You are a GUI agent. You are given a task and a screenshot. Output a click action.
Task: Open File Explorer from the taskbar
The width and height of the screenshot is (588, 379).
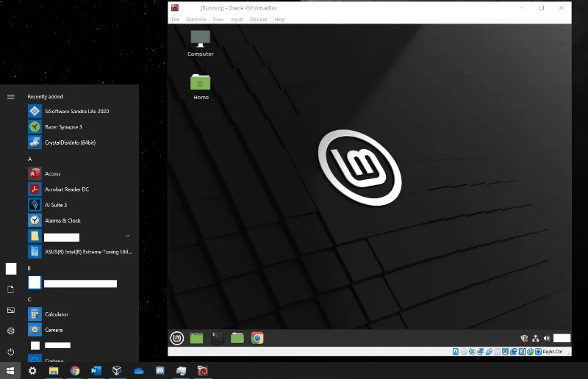tap(54, 371)
